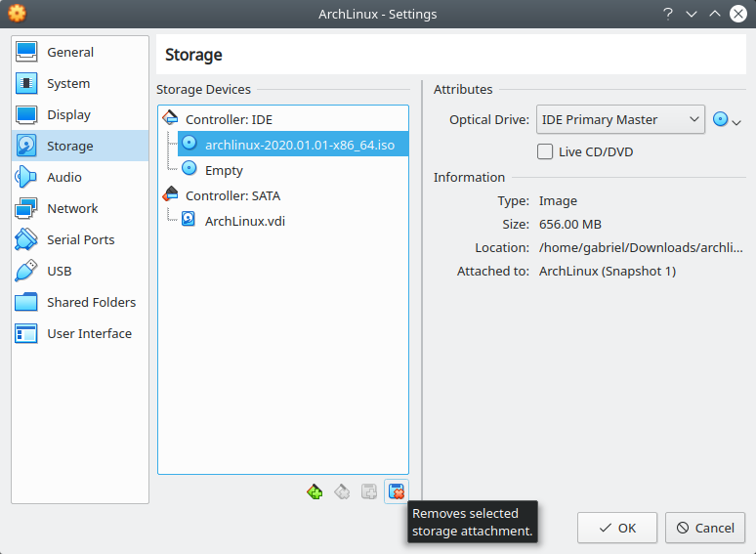
Task: Open Shared Folders settings
Action: [x=80, y=302]
